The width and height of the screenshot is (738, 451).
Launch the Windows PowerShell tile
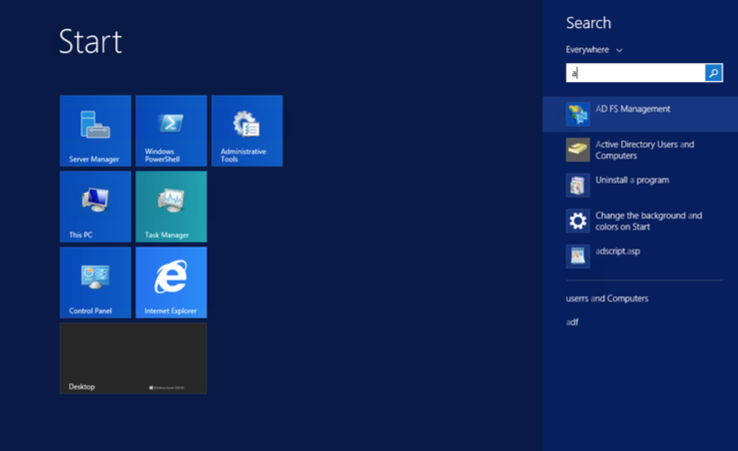171,130
